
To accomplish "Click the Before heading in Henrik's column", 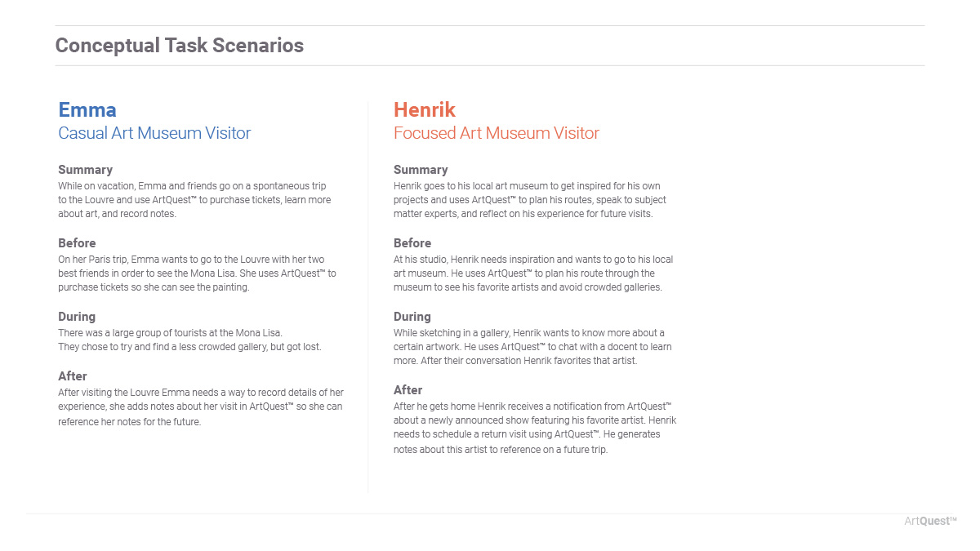I will [412, 243].
